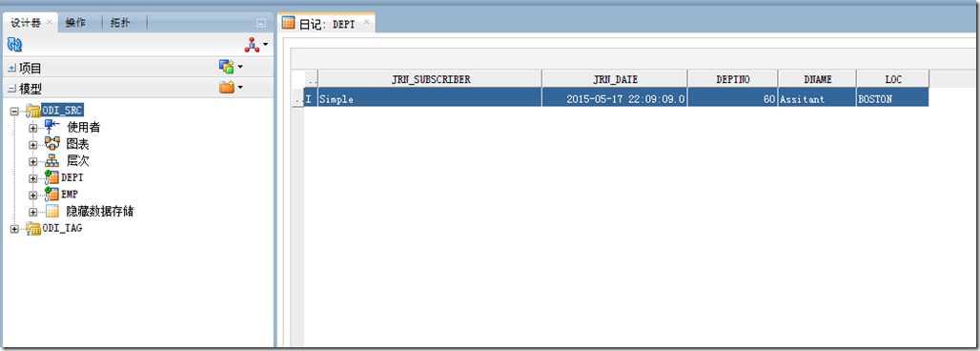Select the DEPT datastore label
This screenshot has width=980, height=351.
pyautogui.click(x=72, y=177)
